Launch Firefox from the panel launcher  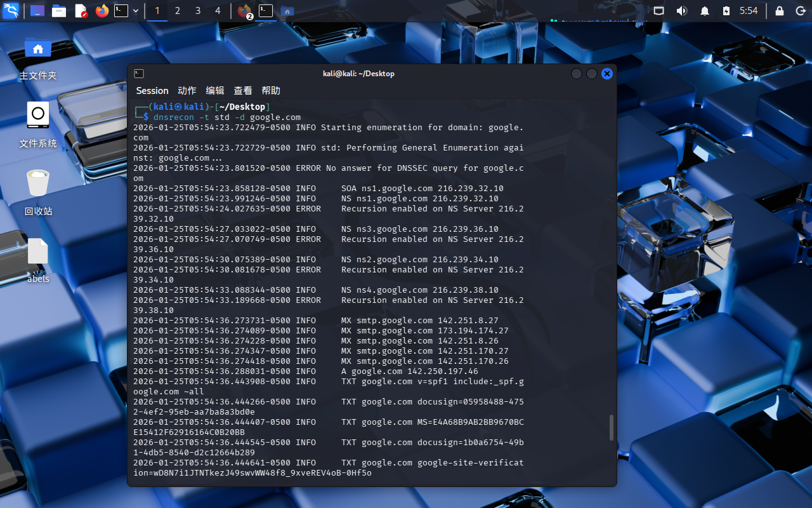[102, 11]
